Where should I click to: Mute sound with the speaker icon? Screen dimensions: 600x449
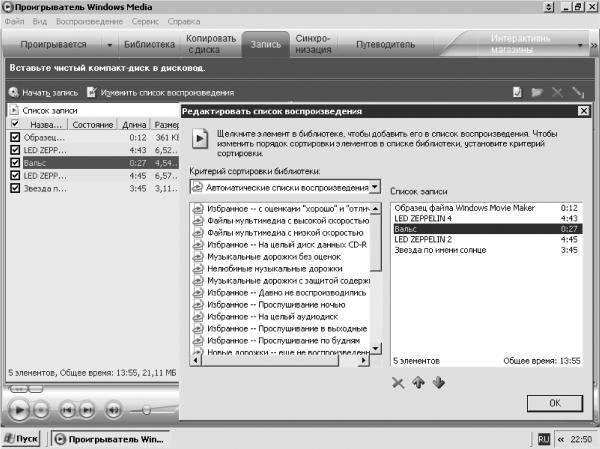(113, 410)
